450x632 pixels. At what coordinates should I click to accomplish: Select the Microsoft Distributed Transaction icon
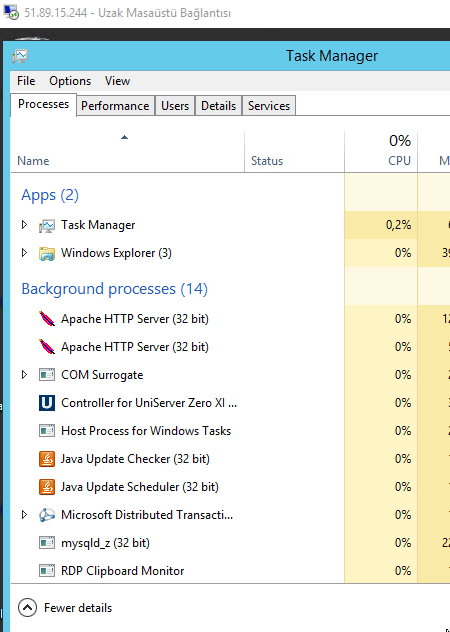[47, 515]
